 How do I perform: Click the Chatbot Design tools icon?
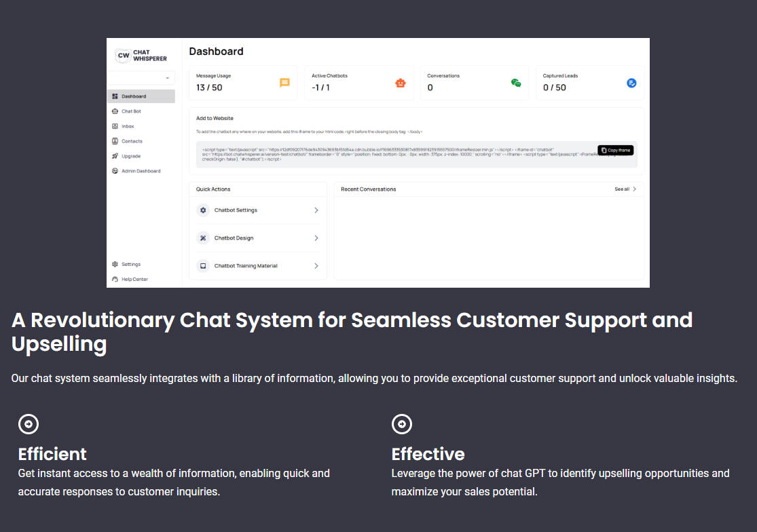(x=203, y=238)
